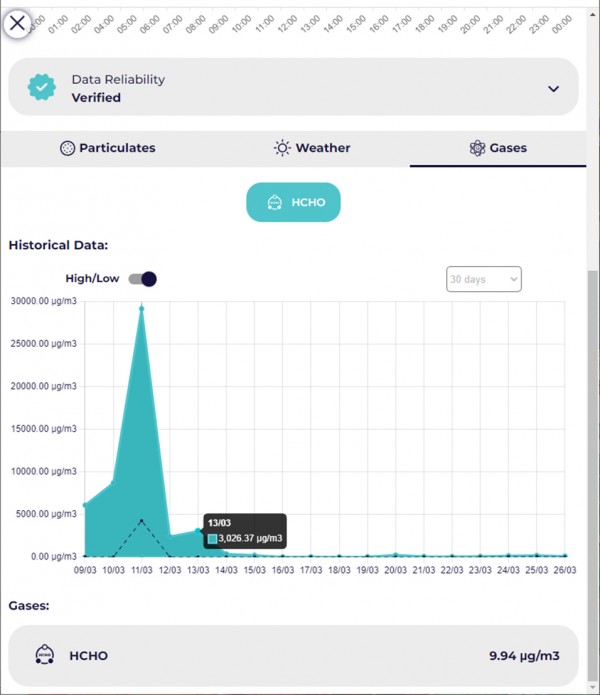Click the Particulates tab icon
This screenshot has height=695, width=600.
click(68, 148)
